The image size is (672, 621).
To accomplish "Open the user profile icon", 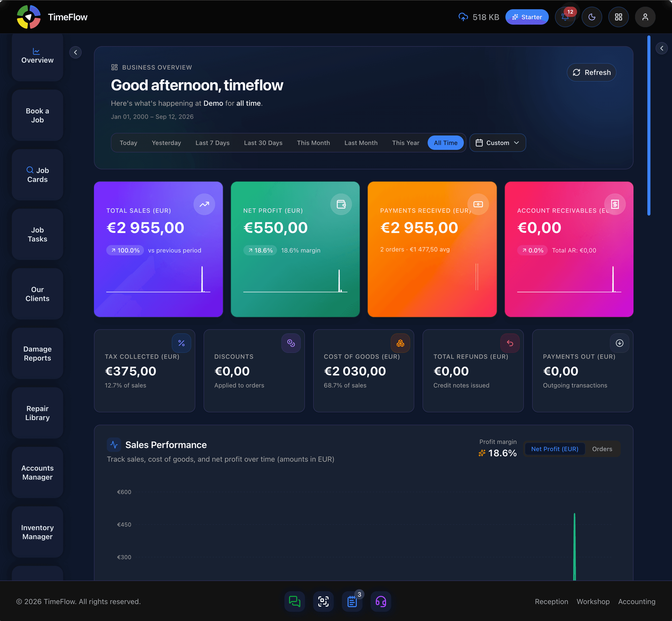I will tap(645, 17).
